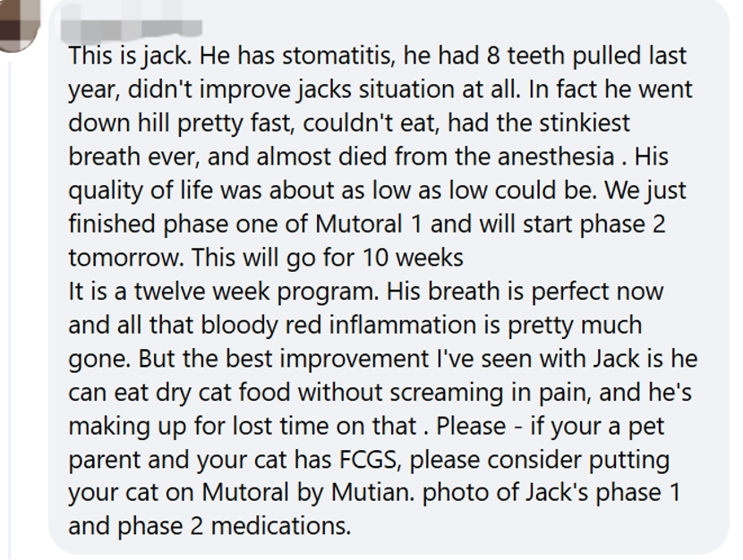Open the commenter's blurred profile avatar

click(17, 23)
